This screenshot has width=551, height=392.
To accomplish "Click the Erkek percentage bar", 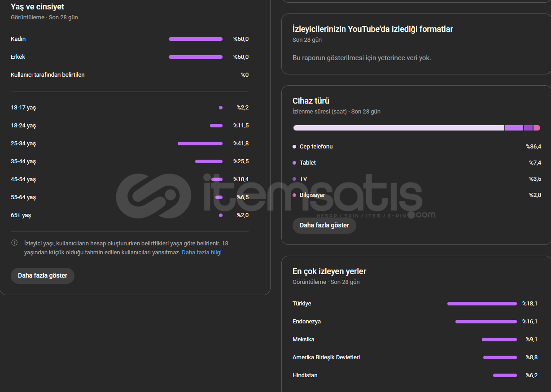I will pyautogui.click(x=195, y=57).
